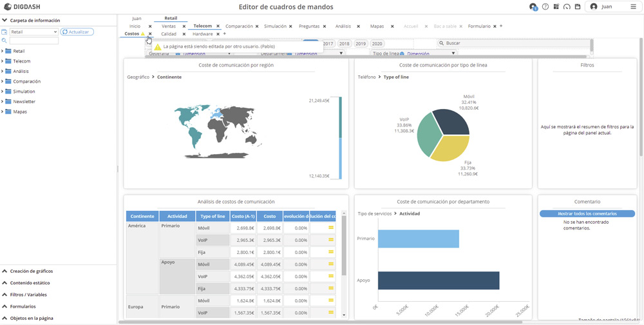Add a new page with plus after Hardware
The width and height of the screenshot is (644, 325).
pos(224,34)
